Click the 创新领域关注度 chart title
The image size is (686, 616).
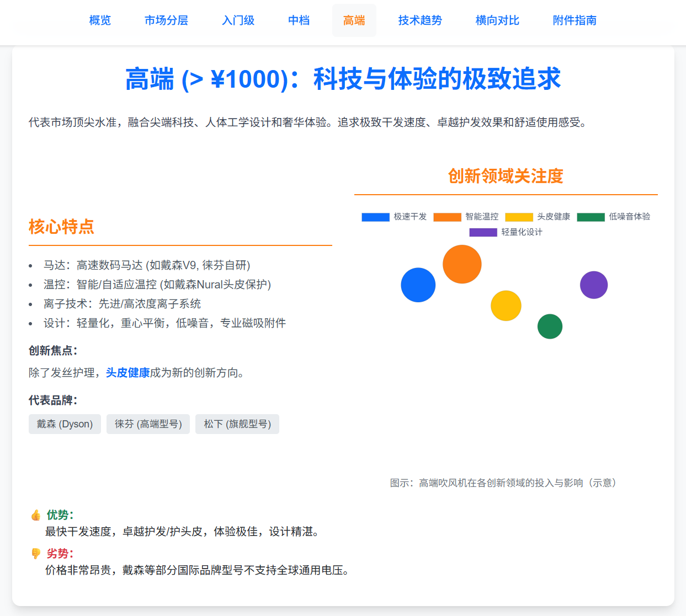(x=506, y=176)
